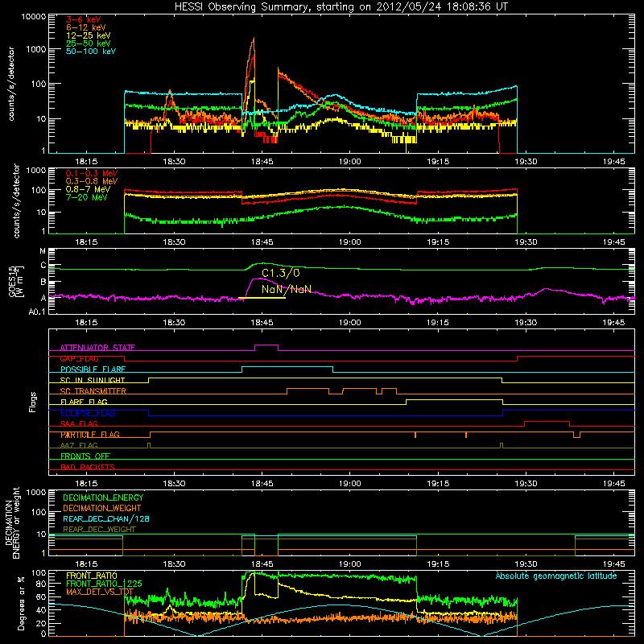Click the GOES15 y-axis label
This screenshot has width=644, height=644.
(x=16, y=281)
